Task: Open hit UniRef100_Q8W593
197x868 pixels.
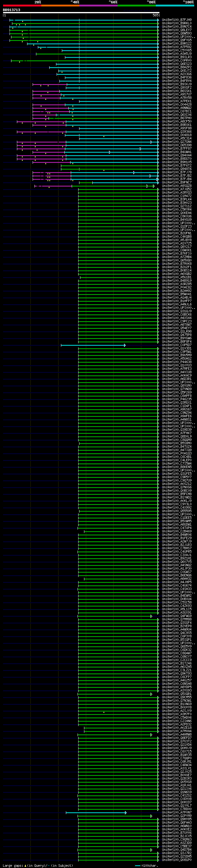Action: (177, 33)
